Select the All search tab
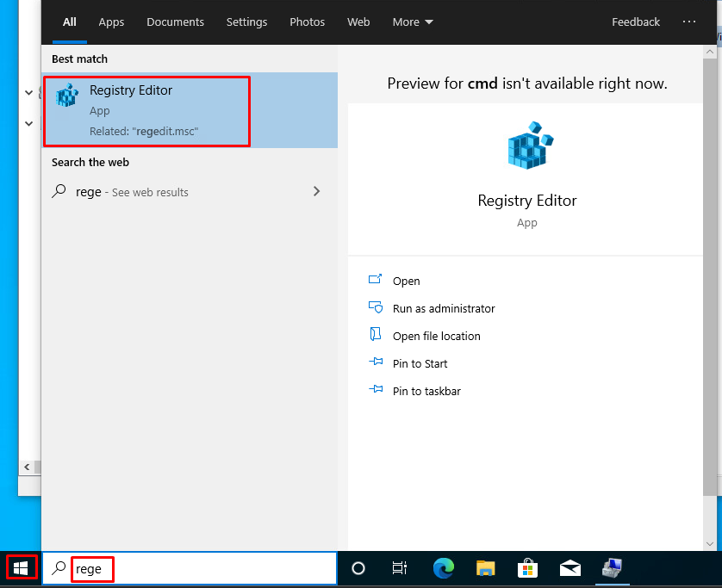This screenshot has width=722, height=588. [70, 22]
